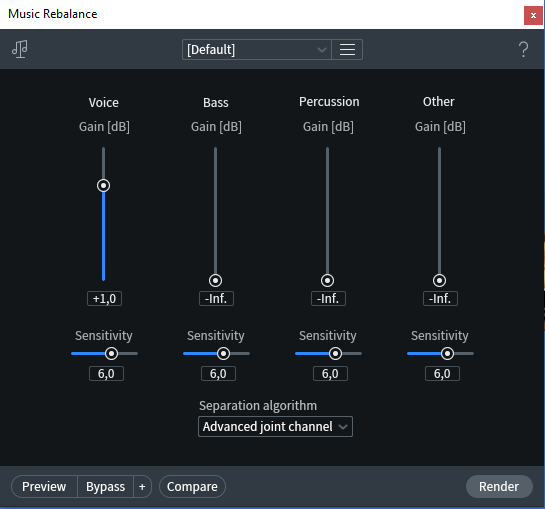Close the Music Rebalance window
This screenshot has height=509, width=545.
[533, 15]
